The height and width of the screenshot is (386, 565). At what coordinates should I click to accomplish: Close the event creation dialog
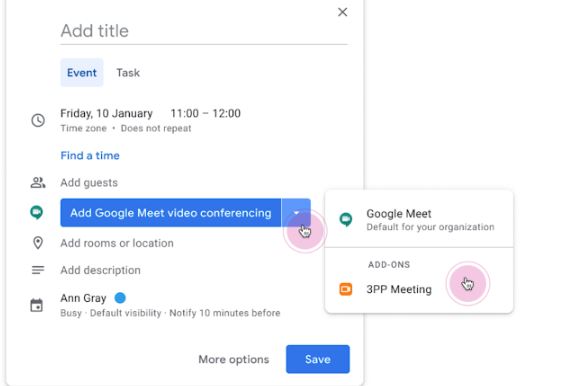[342, 12]
